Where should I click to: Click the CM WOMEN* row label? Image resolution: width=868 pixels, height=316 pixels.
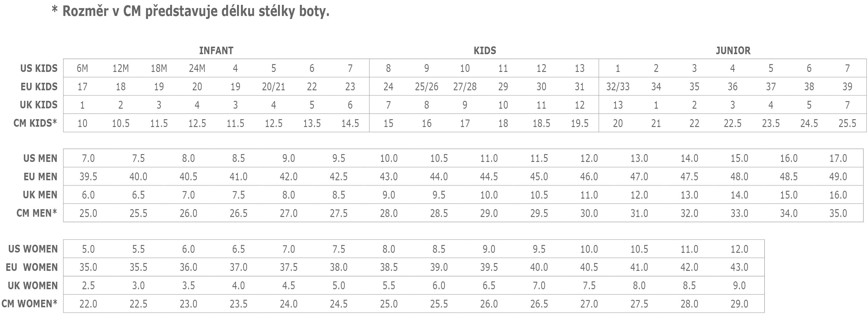pos(29,303)
